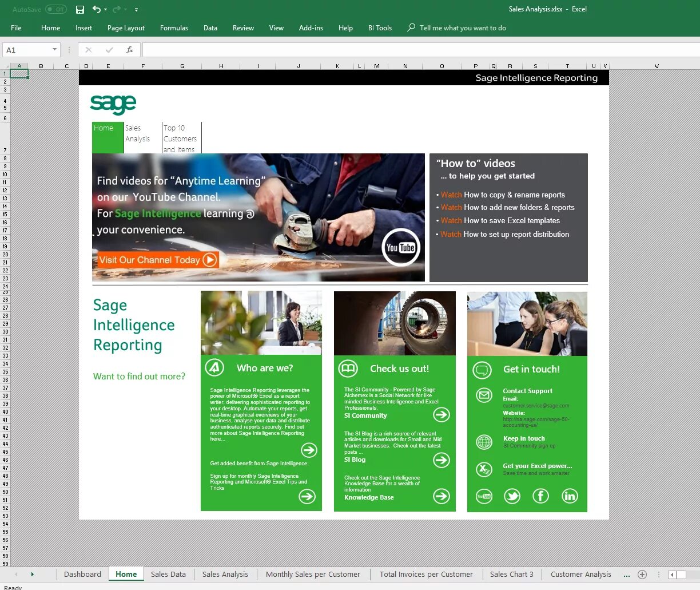Screen dimensions: 700x590
Task: Expand the Name Box dropdown arrow
Action: (55, 50)
